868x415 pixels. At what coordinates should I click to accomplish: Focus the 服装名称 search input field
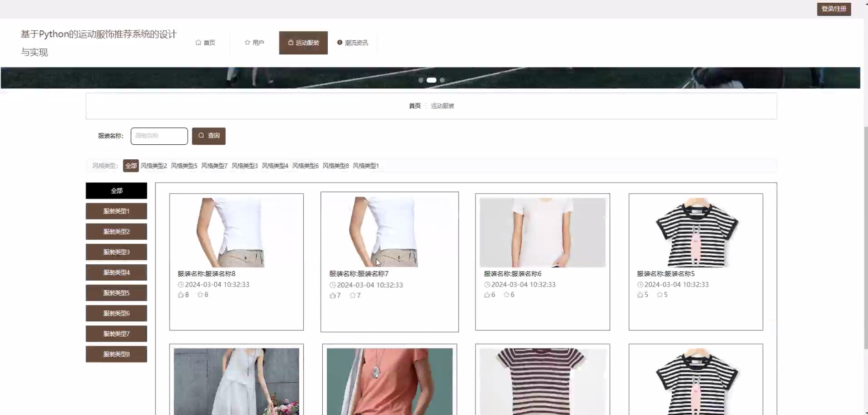(x=159, y=136)
